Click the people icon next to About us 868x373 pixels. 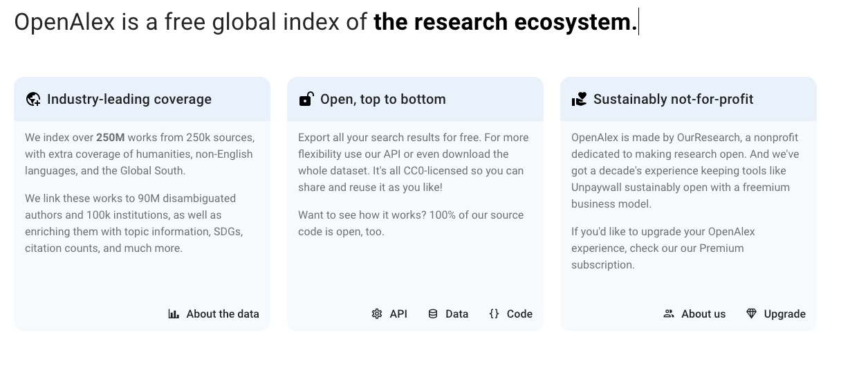tap(669, 313)
